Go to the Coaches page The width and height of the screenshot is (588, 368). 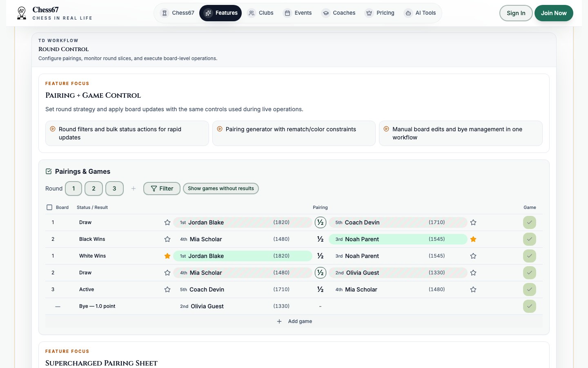pyautogui.click(x=339, y=13)
